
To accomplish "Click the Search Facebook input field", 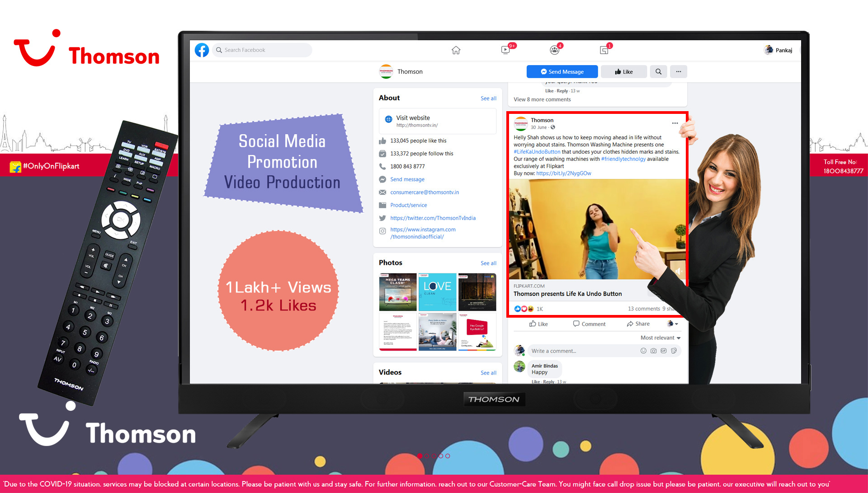I will pyautogui.click(x=262, y=50).
